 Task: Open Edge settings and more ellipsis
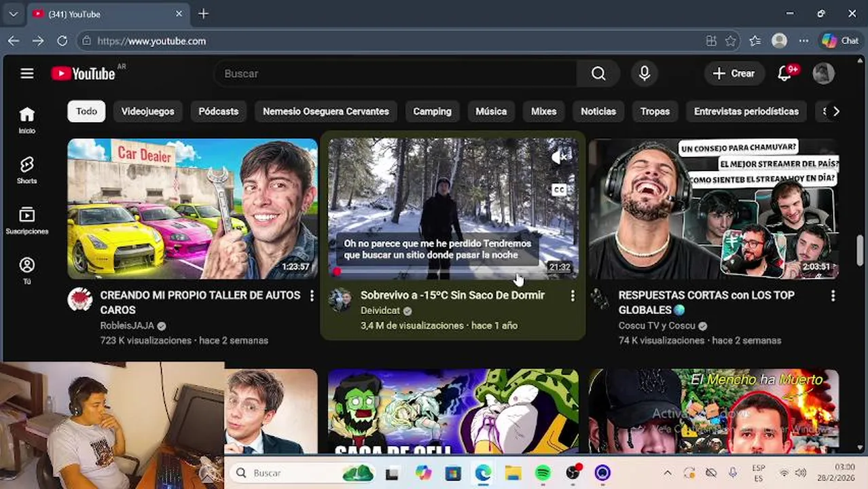click(x=803, y=41)
